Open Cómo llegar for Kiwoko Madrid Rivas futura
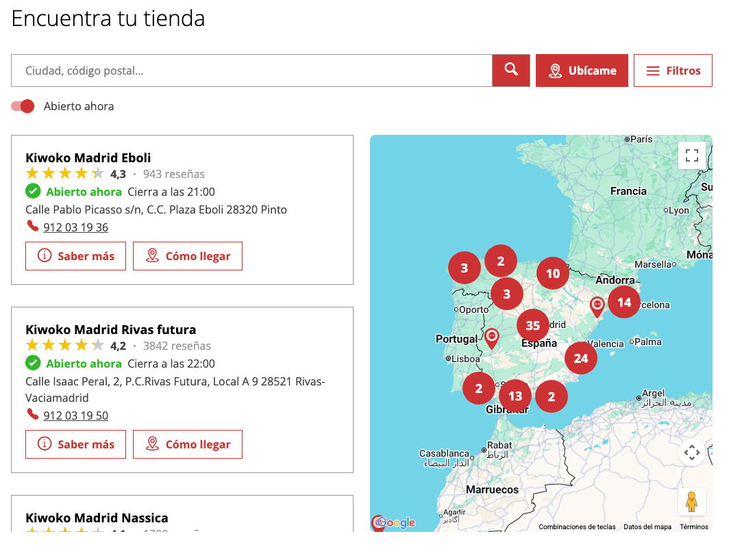The width and height of the screenshot is (729, 560). point(188,444)
